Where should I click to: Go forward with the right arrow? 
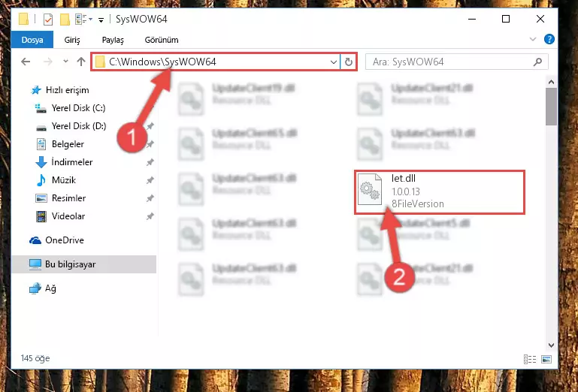[x=47, y=62]
